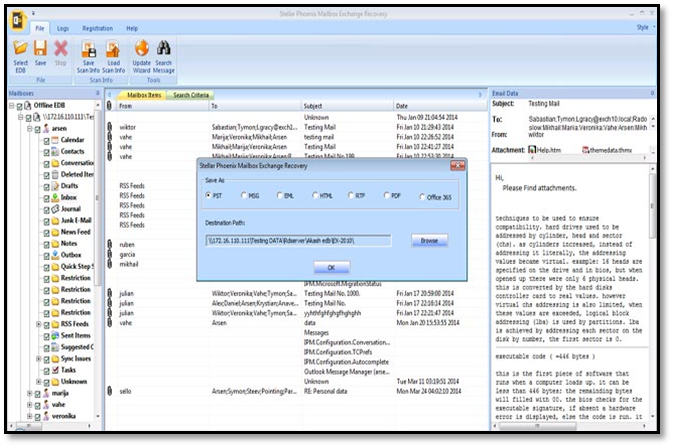Close the Save As dialog
Viewport: 673px width, 447px height.
(x=458, y=165)
